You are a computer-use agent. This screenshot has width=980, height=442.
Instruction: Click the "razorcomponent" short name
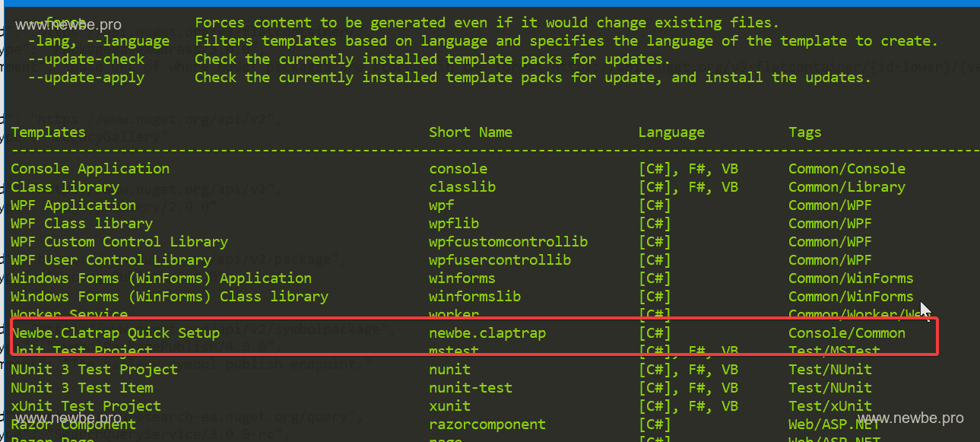click(487, 425)
